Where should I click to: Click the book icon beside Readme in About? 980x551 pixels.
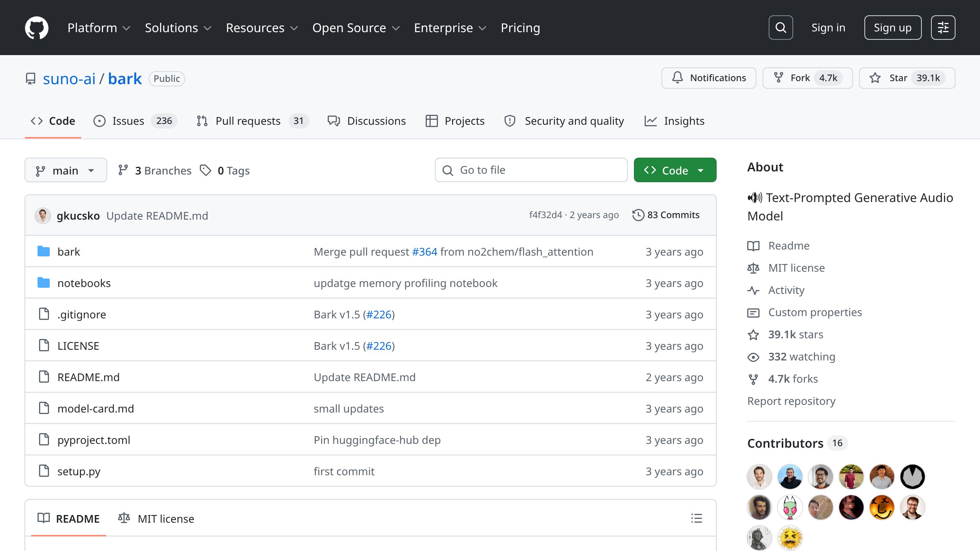point(753,246)
